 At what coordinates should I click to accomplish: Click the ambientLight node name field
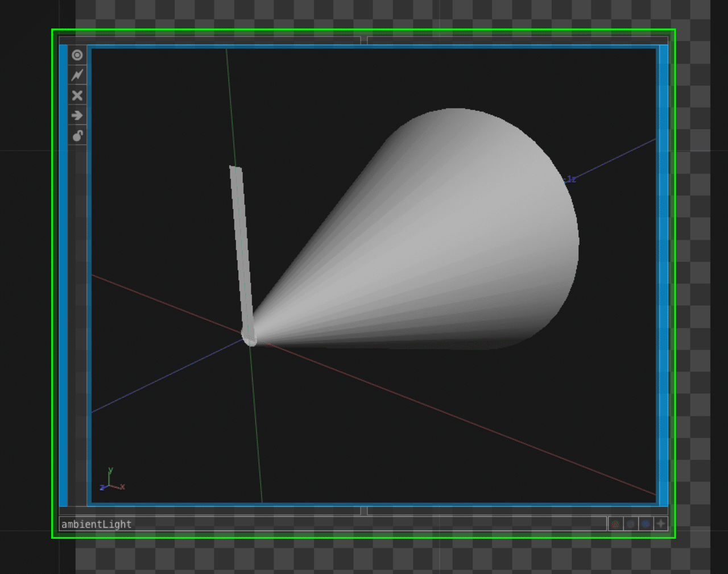pos(333,524)
